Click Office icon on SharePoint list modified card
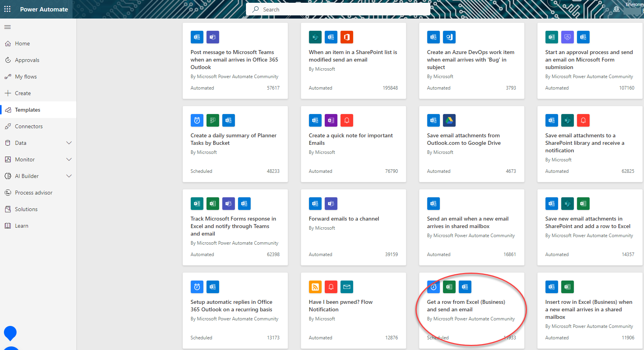644x350 pixels. (347, 37)
